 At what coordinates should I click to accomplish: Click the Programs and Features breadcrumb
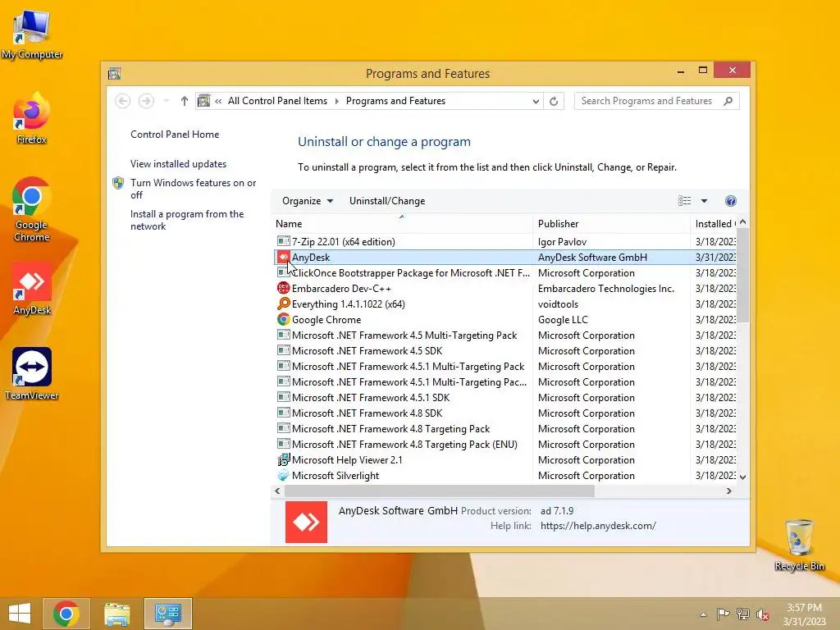tap(395, 101)
